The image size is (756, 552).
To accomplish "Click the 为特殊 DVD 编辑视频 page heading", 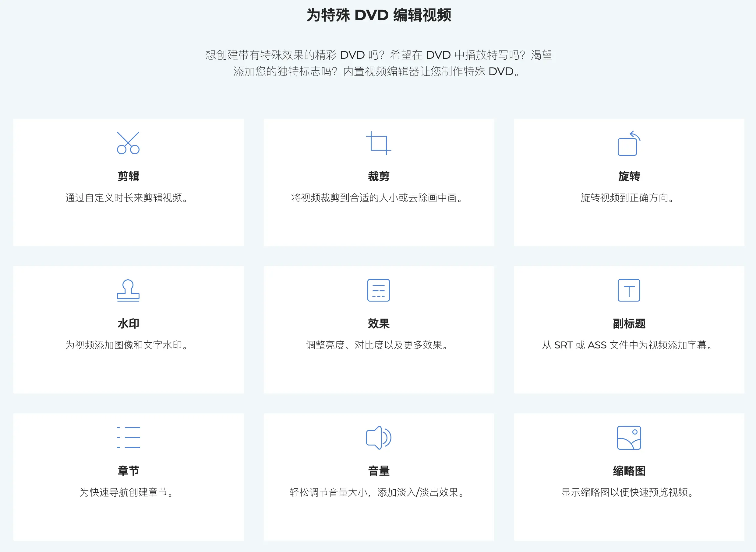I will point(379,15).
